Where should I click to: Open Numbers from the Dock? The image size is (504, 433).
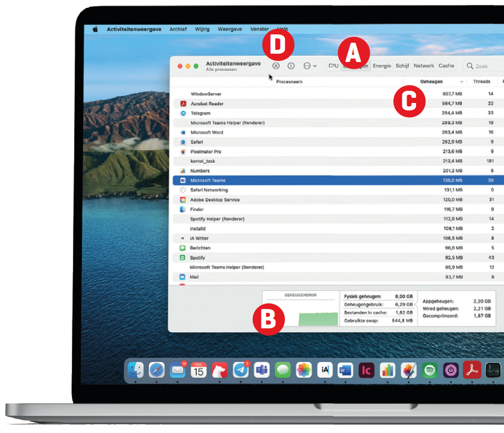click(x=388, y=370)
